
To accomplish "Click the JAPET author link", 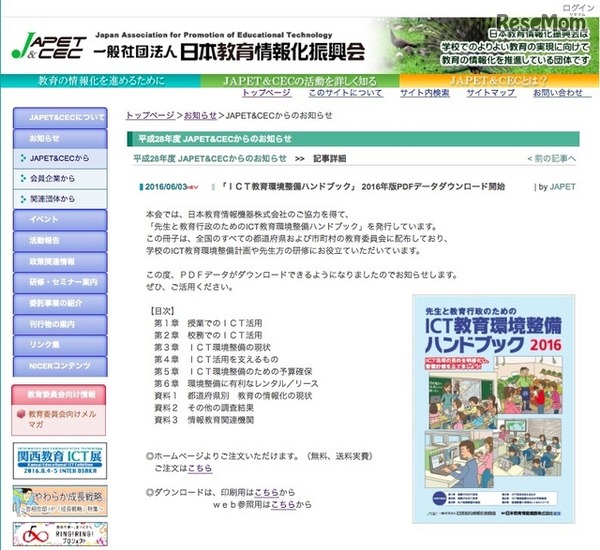I will (x=562, y=187).
